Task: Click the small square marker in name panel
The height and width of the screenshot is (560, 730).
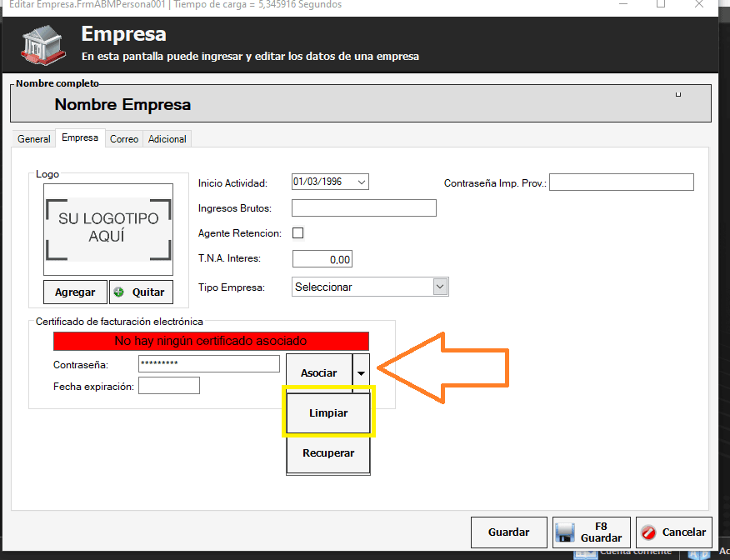Action: [x=678, y=94]
